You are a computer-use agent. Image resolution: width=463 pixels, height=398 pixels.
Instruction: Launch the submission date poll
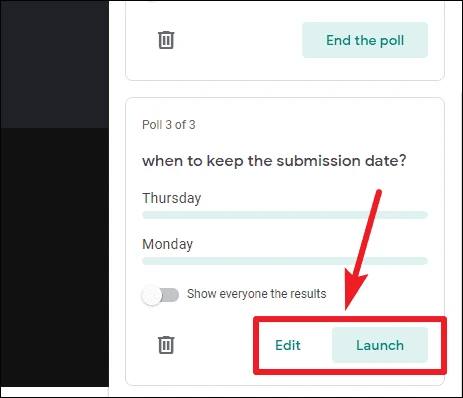380,345
